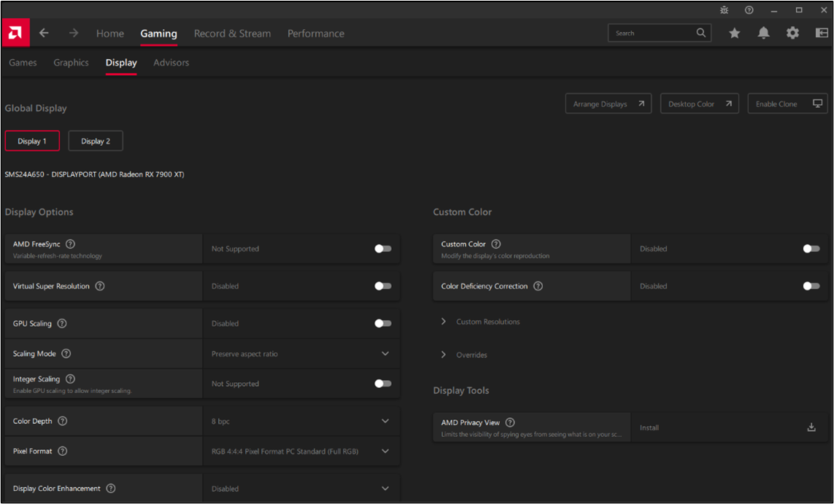
Task: Expand Custom Resolutions section
Action: click(x=480, y=322)
